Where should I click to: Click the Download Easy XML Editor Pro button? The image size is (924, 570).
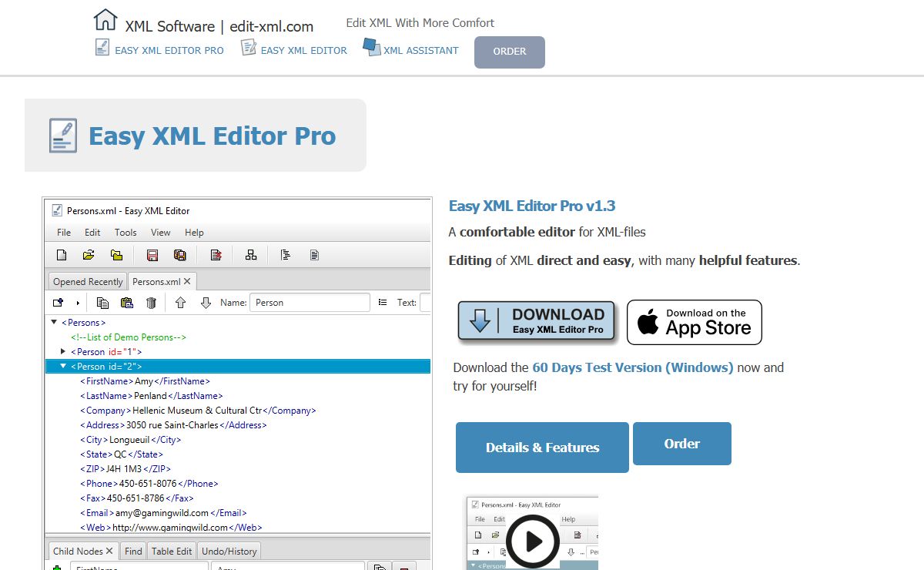537,321
